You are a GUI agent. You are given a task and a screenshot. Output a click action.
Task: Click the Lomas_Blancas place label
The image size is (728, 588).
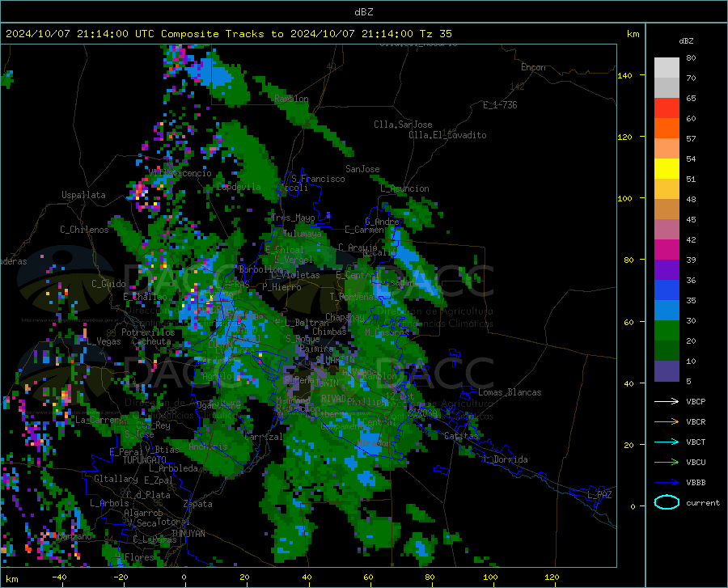pos(510,392)
